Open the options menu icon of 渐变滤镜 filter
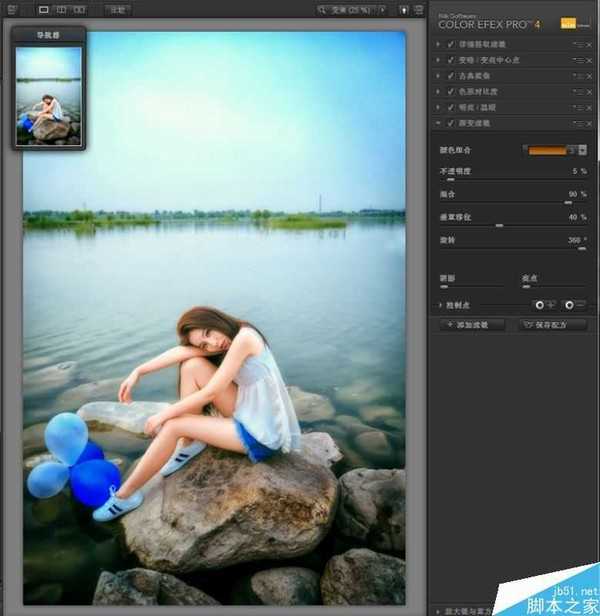 coord(578,123)
